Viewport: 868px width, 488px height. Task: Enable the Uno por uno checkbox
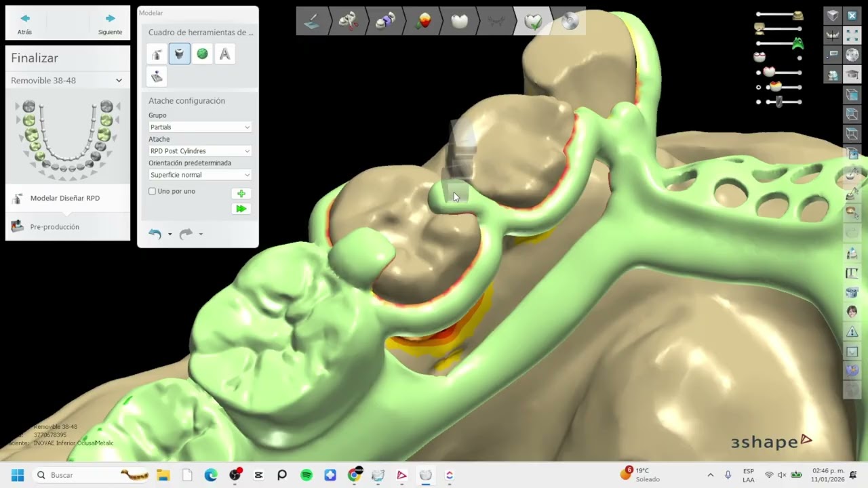point(153,191)
